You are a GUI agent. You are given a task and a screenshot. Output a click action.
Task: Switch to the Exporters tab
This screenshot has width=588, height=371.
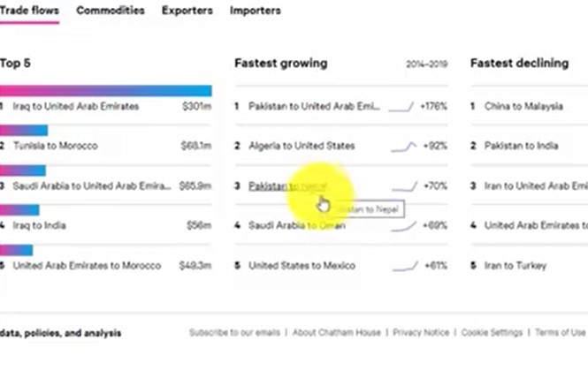point(187,11)
